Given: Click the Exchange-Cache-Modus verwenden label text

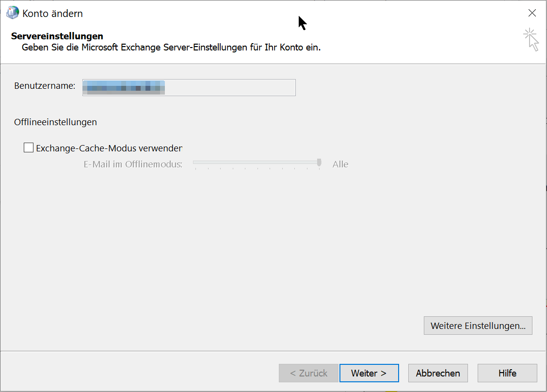Looking at the screenshot, I should point(109,148).
